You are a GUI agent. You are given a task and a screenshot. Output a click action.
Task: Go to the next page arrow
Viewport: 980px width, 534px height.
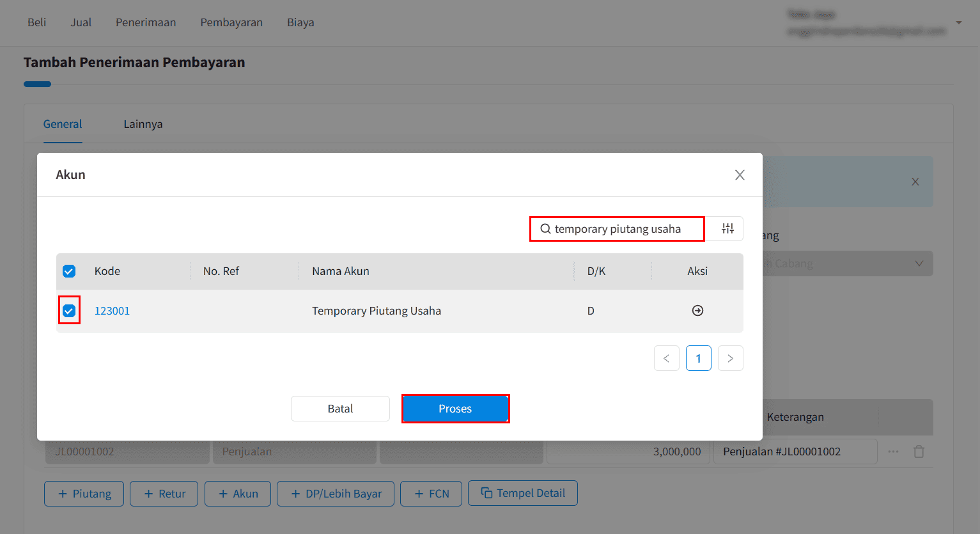tap(730, 358)
